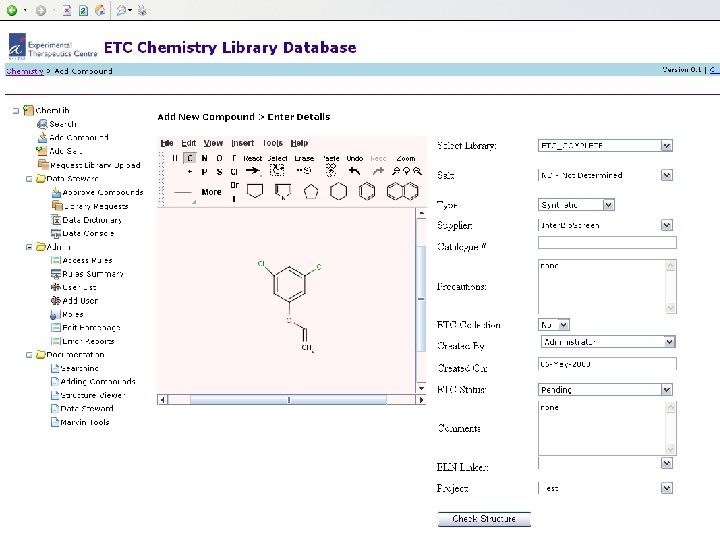The image size is (720, 540).
Task: Open the ETC Collection dropdown
Action: pyautogui.click(x=564, y=325)
